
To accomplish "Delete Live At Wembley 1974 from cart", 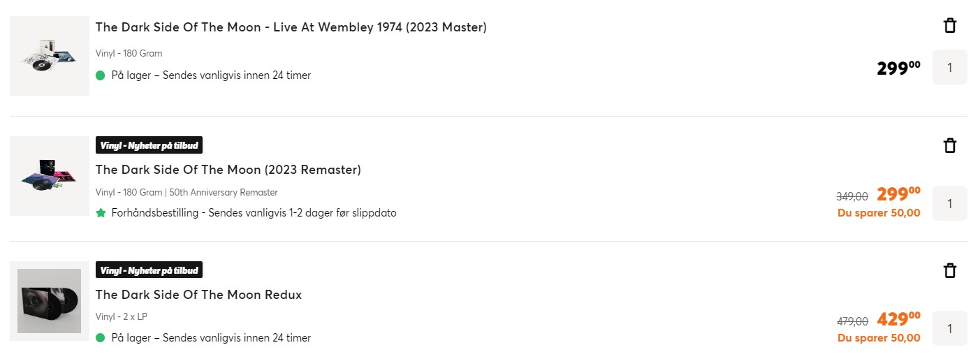I will [949, 26].
